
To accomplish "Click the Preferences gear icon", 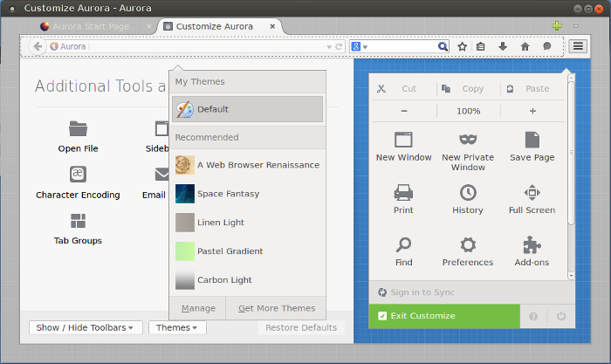I will pos(468,244).
